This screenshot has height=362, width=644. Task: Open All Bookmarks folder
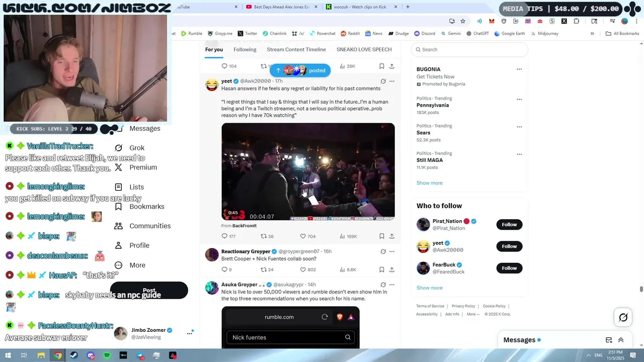622,34
